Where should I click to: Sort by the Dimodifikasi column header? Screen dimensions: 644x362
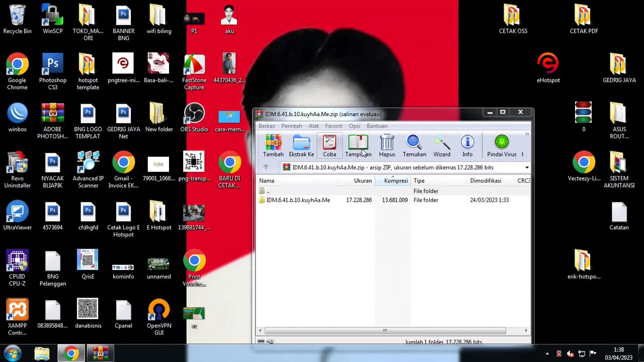tap(491, 180)
